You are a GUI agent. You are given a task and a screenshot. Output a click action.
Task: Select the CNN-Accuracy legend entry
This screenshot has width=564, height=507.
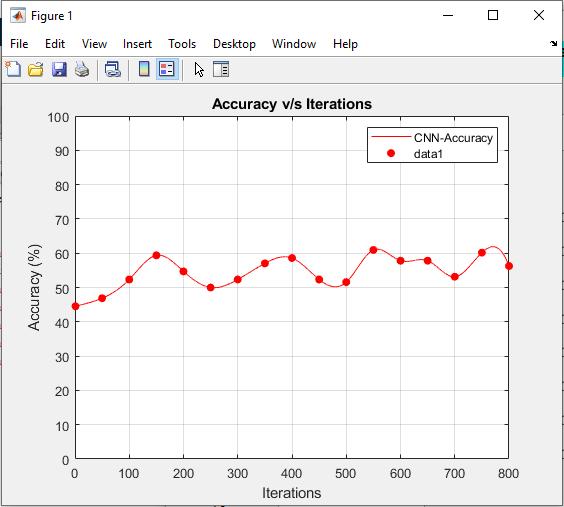click(x=432, y=138)
